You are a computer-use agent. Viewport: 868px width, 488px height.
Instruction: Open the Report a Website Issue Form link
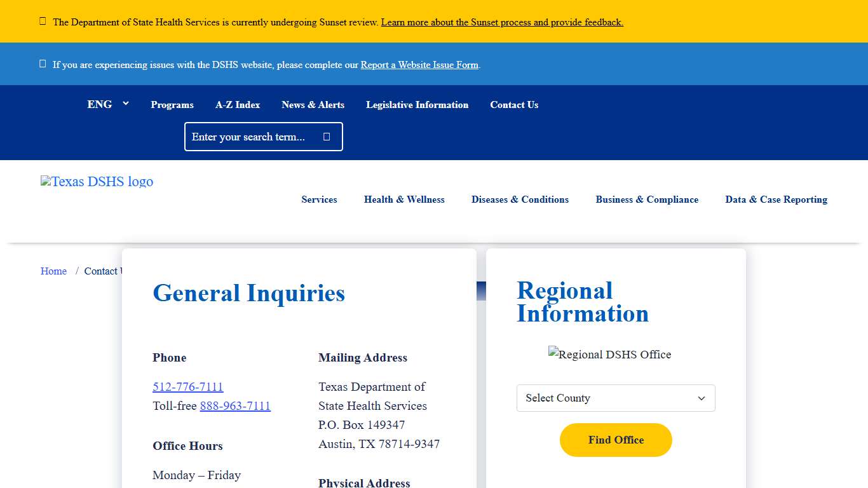(x=419, y=65)
